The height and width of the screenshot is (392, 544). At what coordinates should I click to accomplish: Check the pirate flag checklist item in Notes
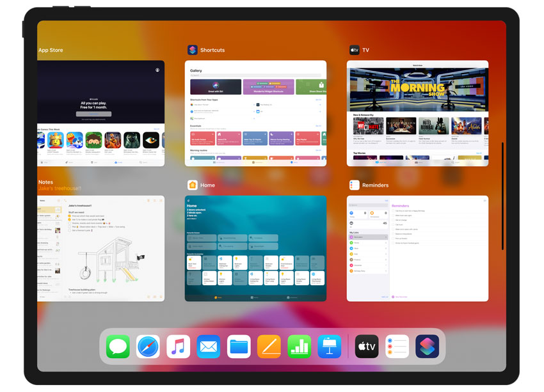(69, 220)
